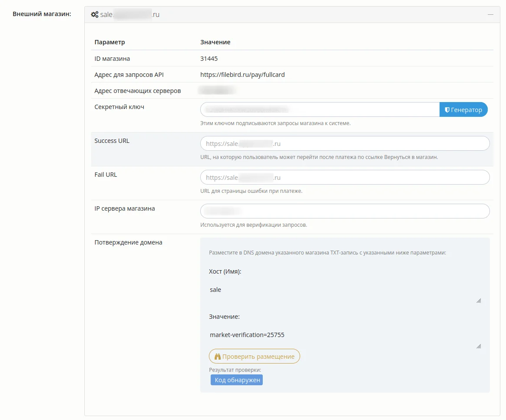
Task: Grab the resize handle of Хост textarea
Action: pos(479,301)
